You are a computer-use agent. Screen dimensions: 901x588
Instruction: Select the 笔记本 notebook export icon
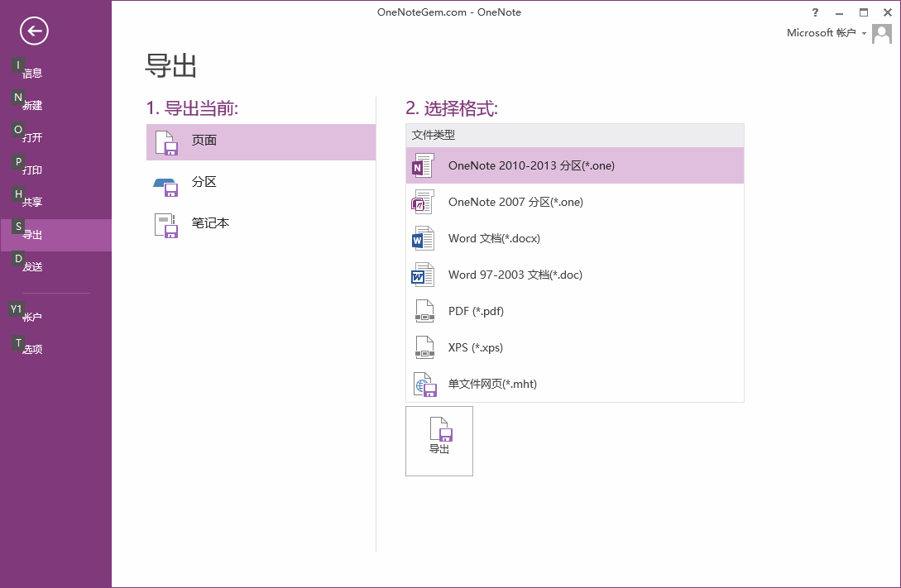pyautogui.click(x=166, y=224)
